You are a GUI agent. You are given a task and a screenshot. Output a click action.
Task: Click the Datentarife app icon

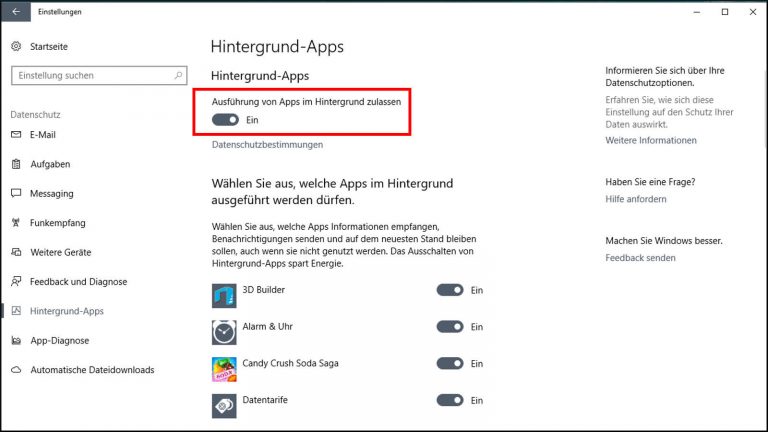pyautogui.click(x=224, y=405)
